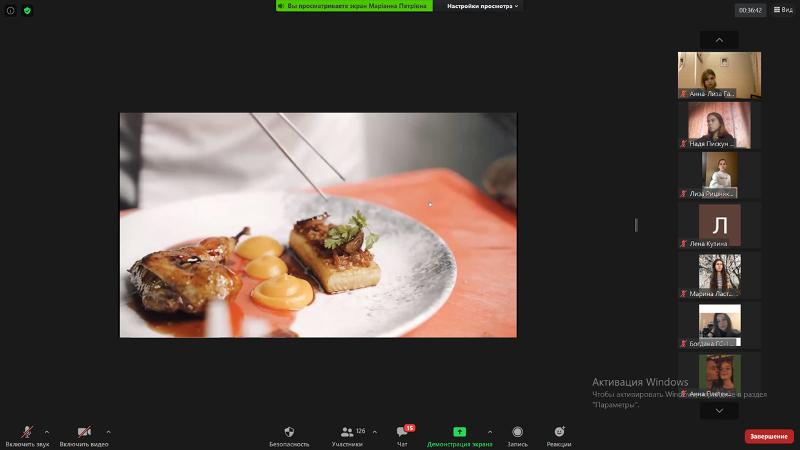Start Демонстрация экрана screen sharing
The height and width of the screenshot is (450, 800).
pos(460,437)
